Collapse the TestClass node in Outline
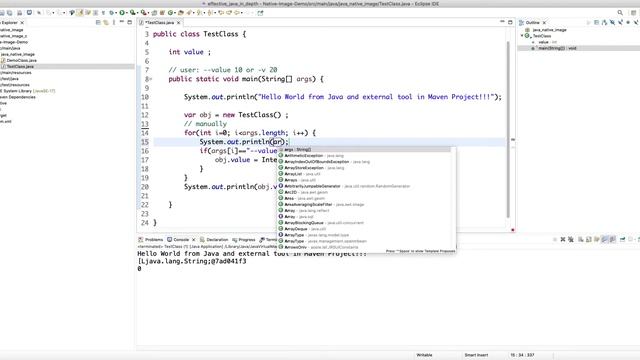The image size is (640, 360). pos(522,36)
